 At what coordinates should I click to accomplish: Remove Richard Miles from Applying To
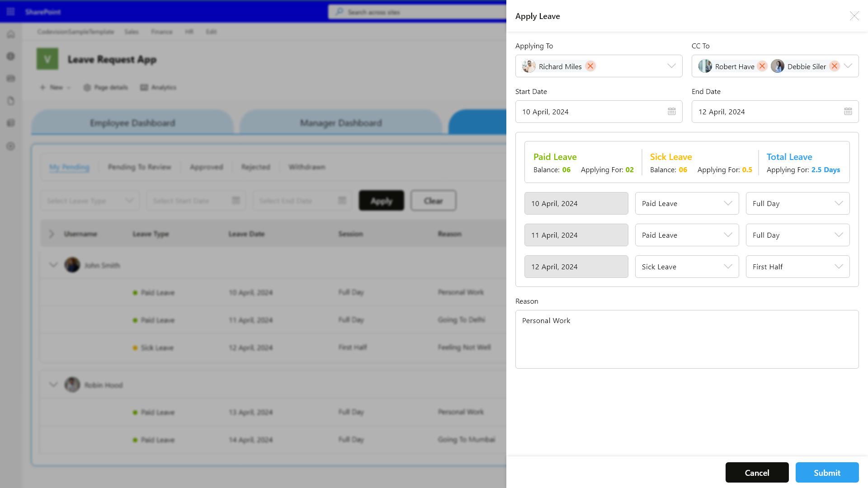click(590, 66)
